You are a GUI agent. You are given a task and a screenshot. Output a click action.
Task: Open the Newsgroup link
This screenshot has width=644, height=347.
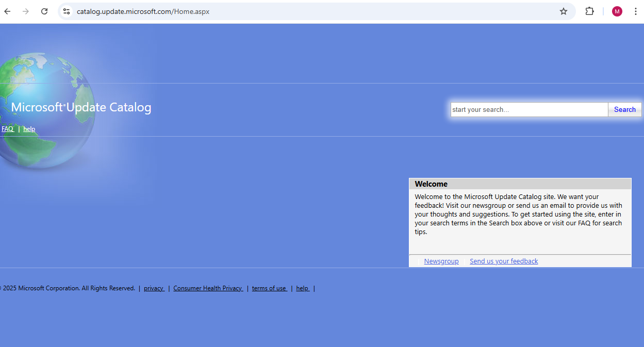(x=441, y=261)
